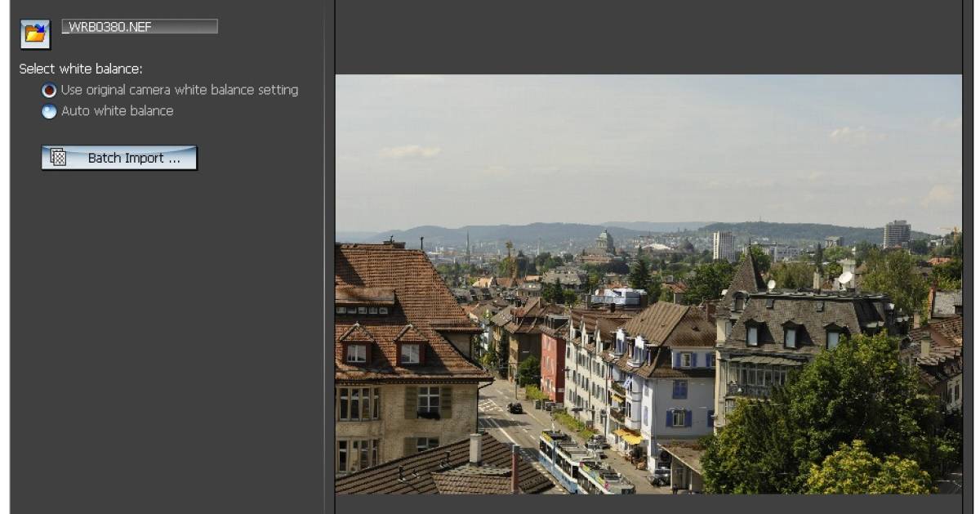Screen dimensions: 980x514
Task: Click the domed building on the horizon
Action: 604,241
